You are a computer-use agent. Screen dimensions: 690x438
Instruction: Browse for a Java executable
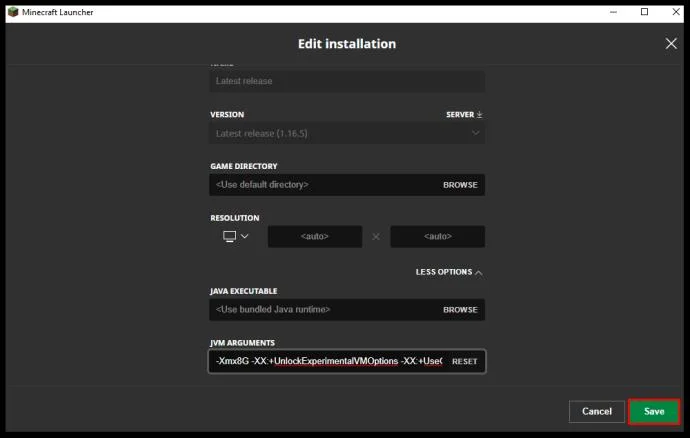460,310
